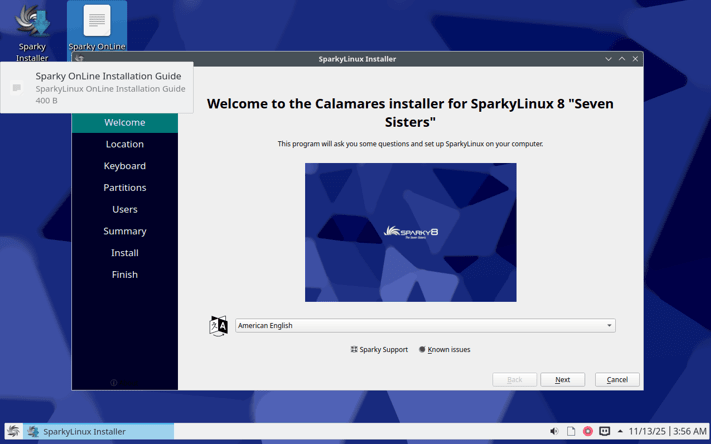Image resolution: width=711 pixels, height=444 pixels.
Task: Choose the Users step in the sidebar
Action: pyautogui.click(x=125, y=210)
